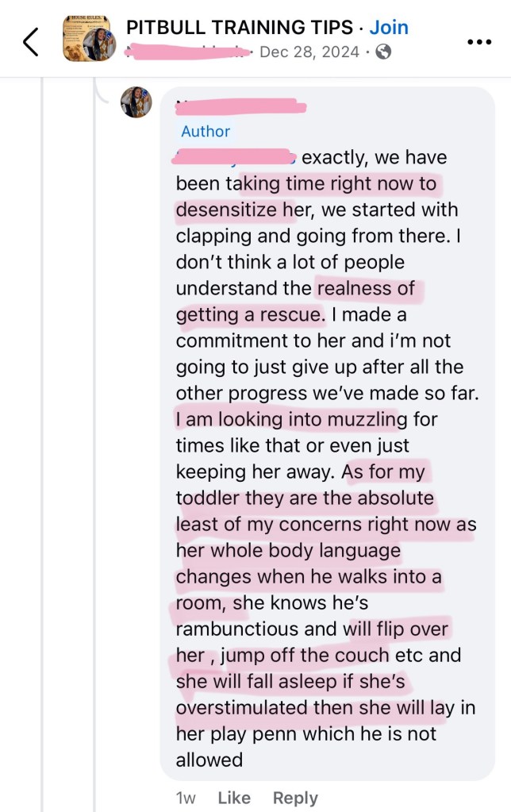Open the Dec 28, 2024 post date
This screenshot has width=511, height=812.
pyautogui.click(x=311, y=52)
